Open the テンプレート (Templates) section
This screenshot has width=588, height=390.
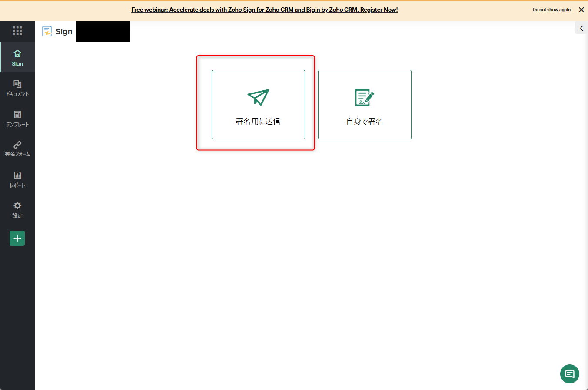coord(17,118)
